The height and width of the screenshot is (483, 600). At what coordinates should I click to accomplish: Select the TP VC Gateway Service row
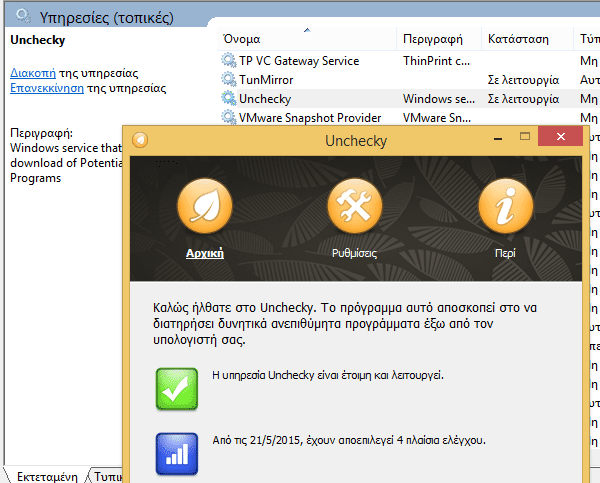point(408,60)
